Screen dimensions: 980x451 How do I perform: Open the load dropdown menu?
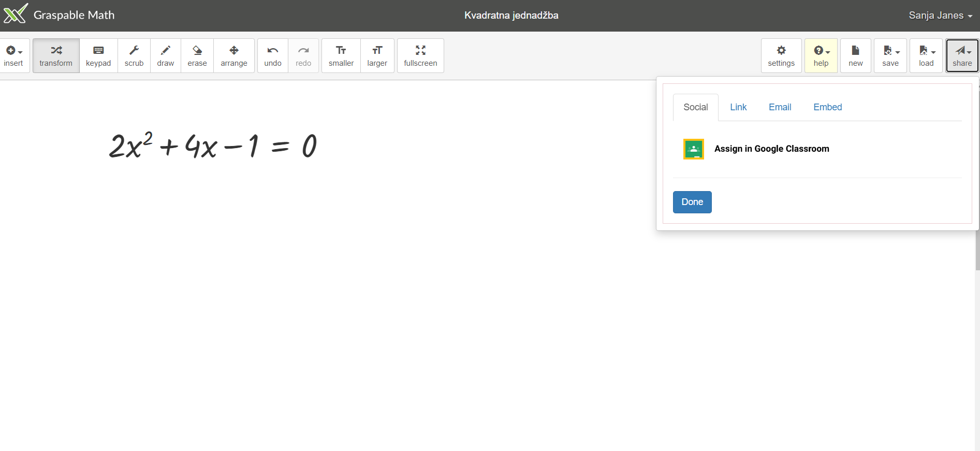coord(926,56)
